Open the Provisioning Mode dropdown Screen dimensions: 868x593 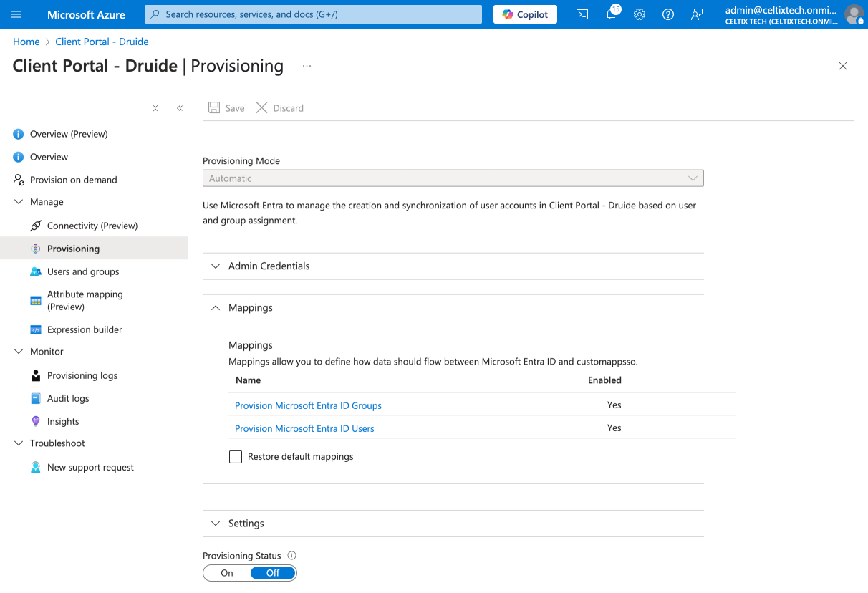(453, 178)
